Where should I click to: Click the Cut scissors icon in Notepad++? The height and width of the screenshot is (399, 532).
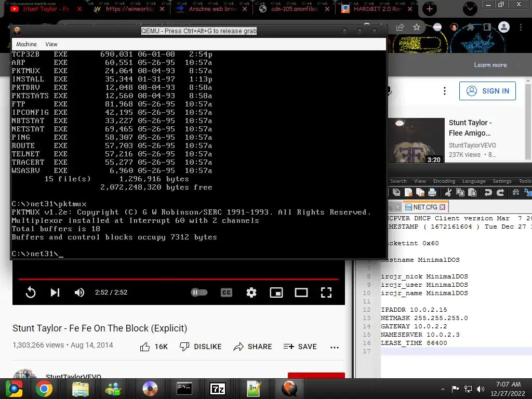448,193
